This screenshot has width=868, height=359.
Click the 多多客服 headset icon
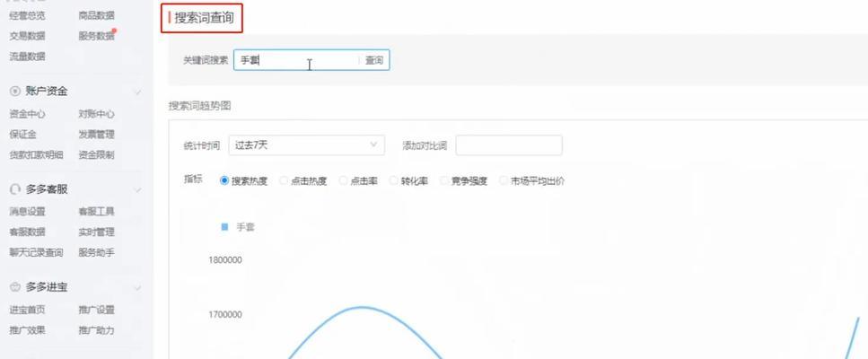pyautogui.click(x=15, y=189)
